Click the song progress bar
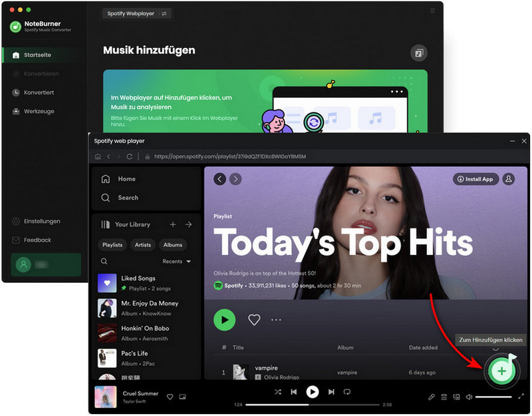This screenshot has height=416, width=532. (x=313, y=405)
